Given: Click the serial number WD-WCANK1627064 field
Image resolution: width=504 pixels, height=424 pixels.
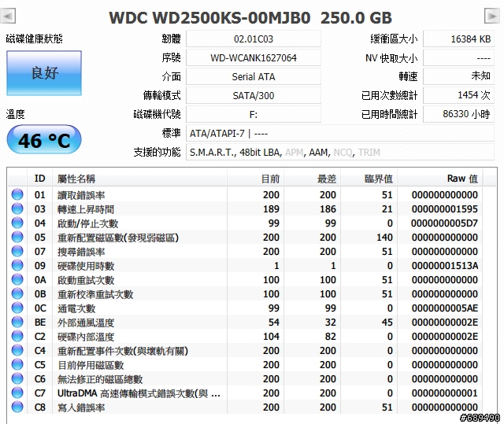Looking at the screenshot, I should click(254, 57).
